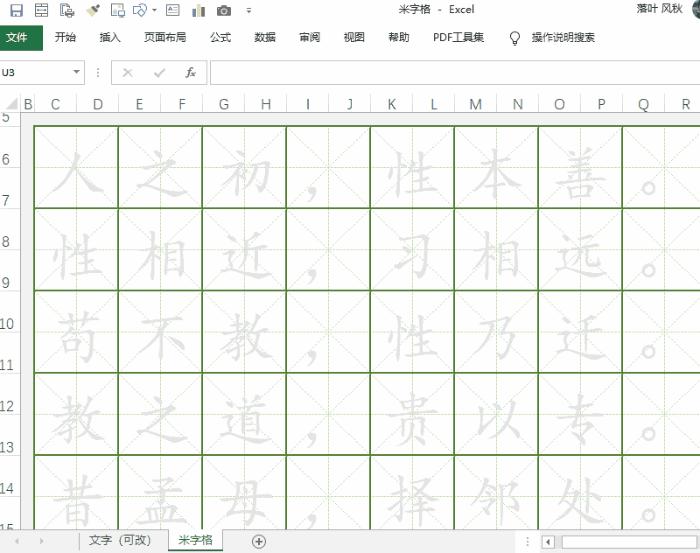The image size is (700, 553).
Task: Click the text box icon in quick access toolbar
Action: tap(172, 10)
